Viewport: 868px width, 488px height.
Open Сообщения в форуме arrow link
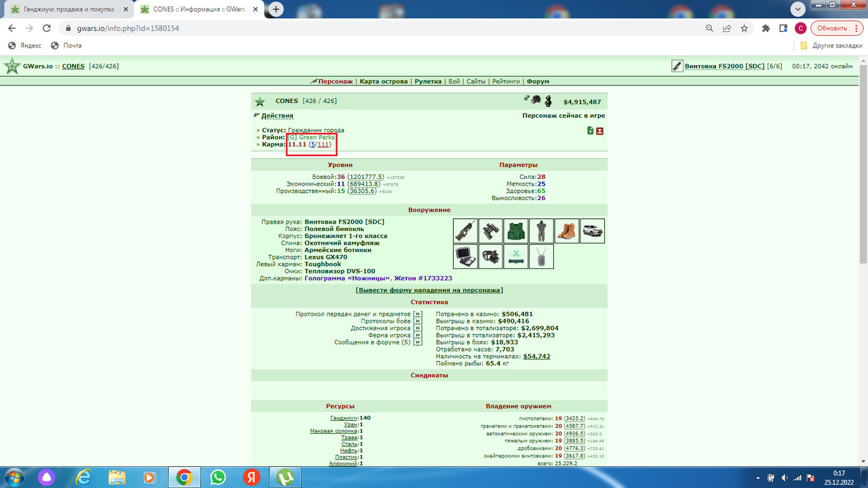click(x=418, y=342)
